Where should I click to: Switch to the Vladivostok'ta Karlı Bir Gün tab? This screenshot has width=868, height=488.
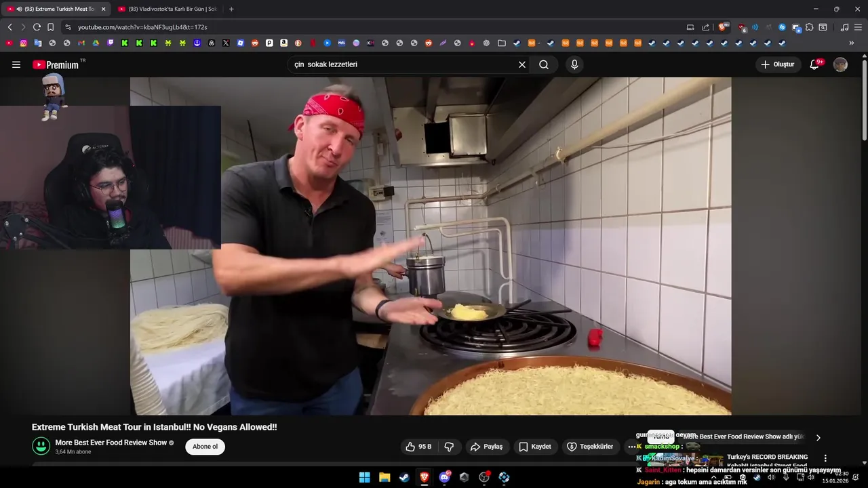(x=167, y=9)
